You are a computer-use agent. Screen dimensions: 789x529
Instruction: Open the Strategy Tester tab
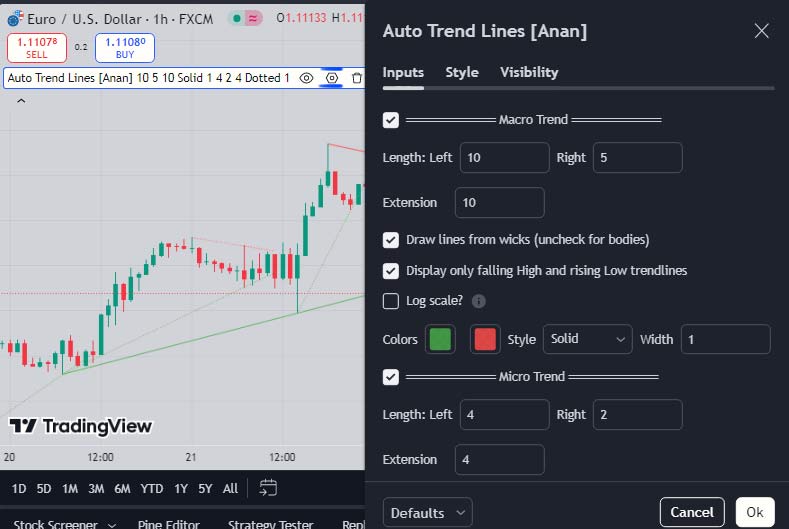click(x=271, y=524)
